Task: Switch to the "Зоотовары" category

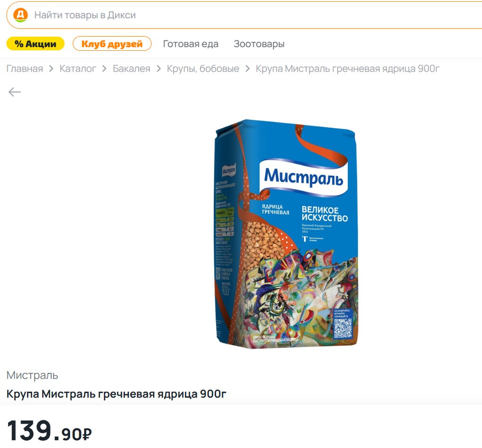Action: [x=259, y=44]
